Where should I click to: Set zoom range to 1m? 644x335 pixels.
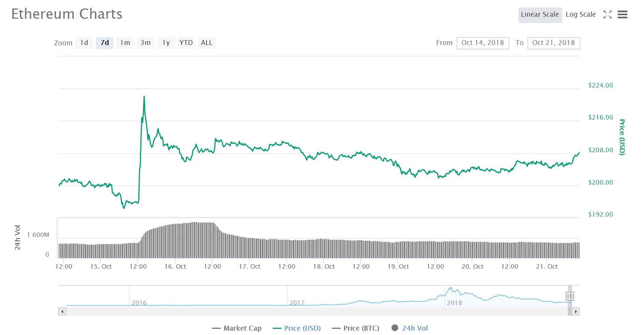pos(125,43)
